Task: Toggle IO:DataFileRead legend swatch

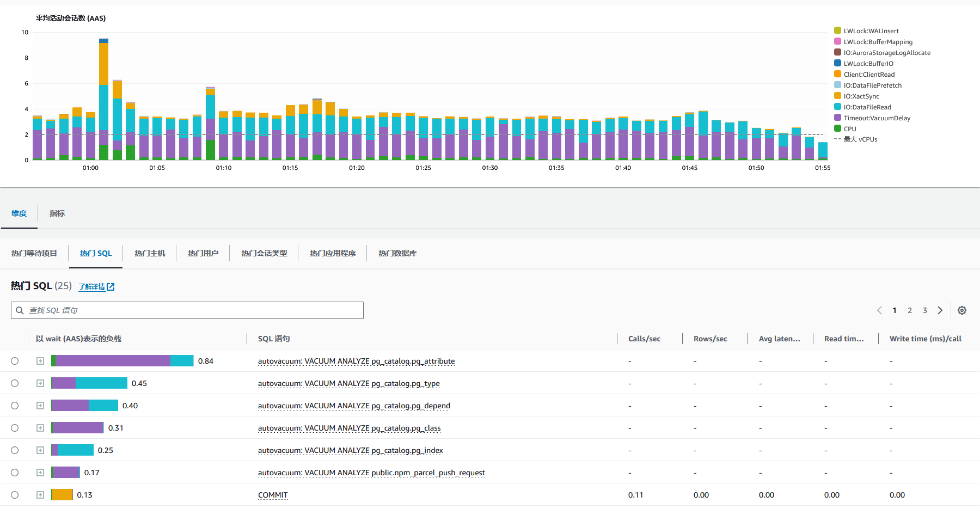Action: coord(838,107)
